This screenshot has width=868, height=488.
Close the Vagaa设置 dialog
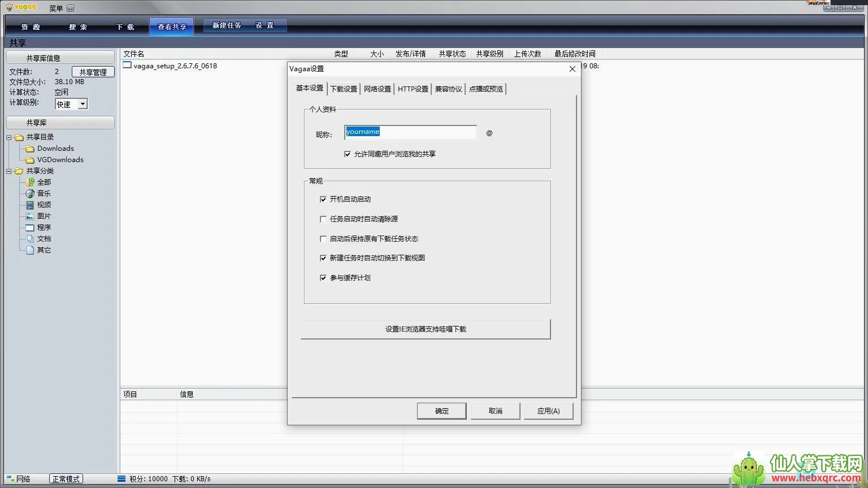click(572, 69)
